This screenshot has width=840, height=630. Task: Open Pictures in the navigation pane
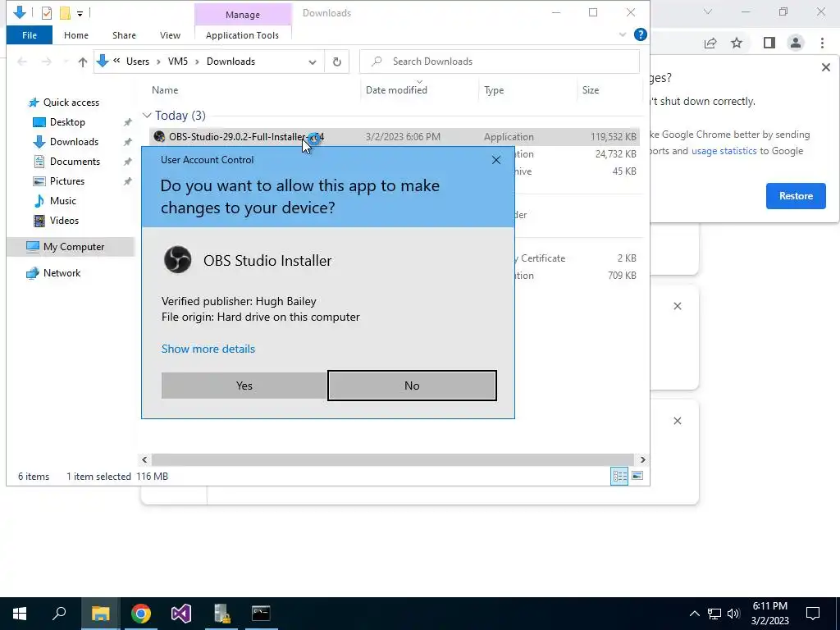click(x=67, y=181)
